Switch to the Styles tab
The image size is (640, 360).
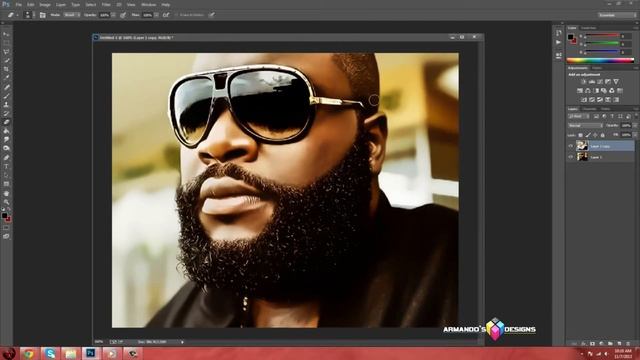(597, 68)
